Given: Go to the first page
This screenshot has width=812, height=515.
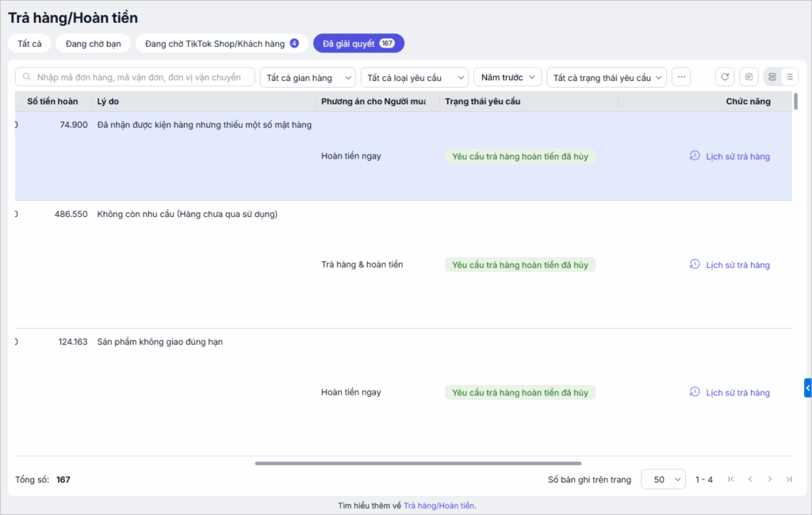Looking at the screenshot, I should (730, 479).
